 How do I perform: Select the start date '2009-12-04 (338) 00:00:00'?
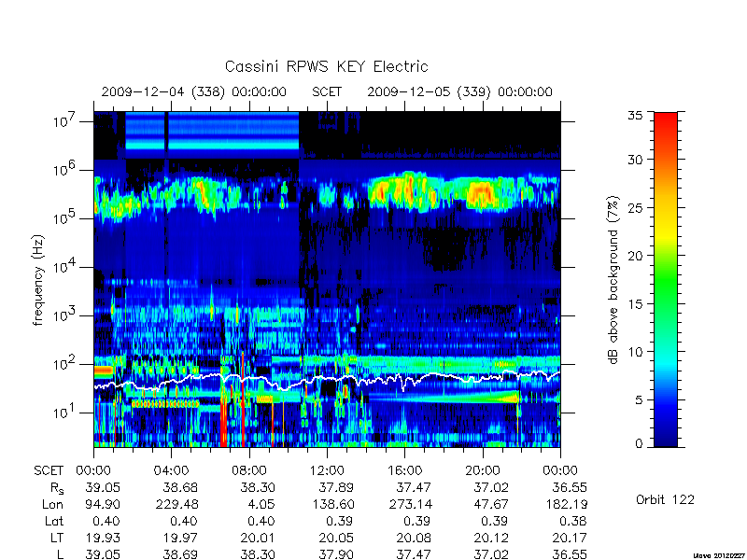point(194,91)
